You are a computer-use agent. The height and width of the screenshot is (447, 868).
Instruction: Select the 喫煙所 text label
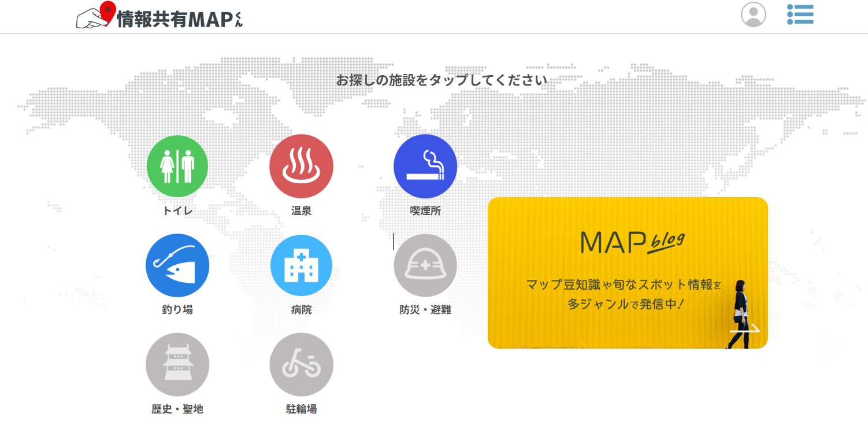click(425, 211)
